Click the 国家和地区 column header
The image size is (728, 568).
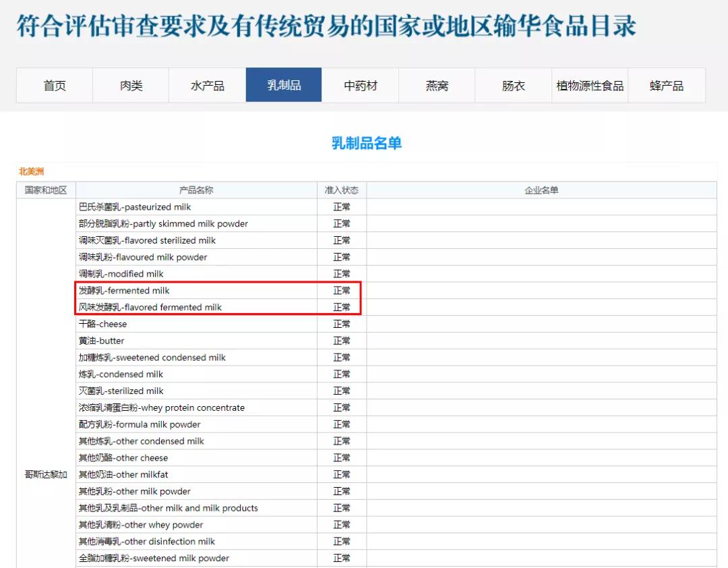(44, 190)
